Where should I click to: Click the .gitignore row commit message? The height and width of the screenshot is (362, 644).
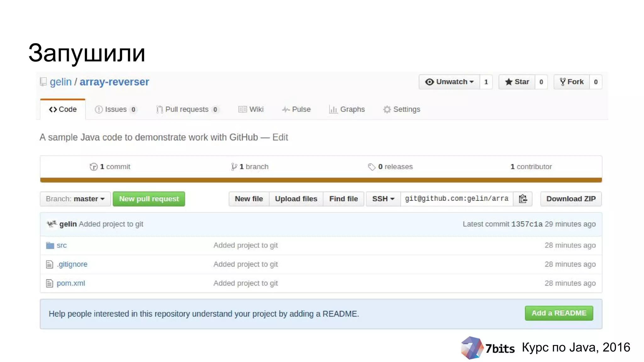(x=246, y=264)
